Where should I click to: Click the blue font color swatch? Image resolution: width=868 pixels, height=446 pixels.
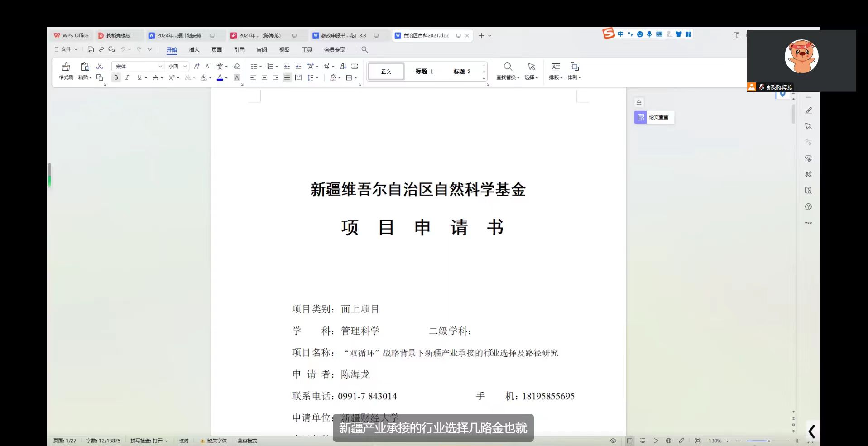pos(220,77)
